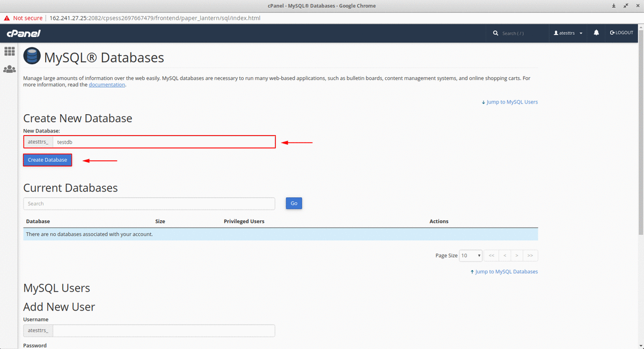Click the cPanel logo
The width and height of the screenshot is (644, 349).
click(x=23, y=33)
